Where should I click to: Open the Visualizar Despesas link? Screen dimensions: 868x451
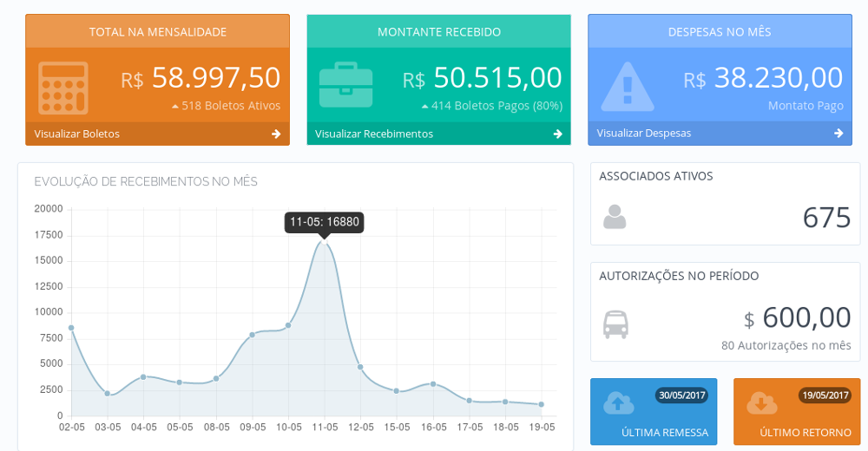[x=644, y=134]
